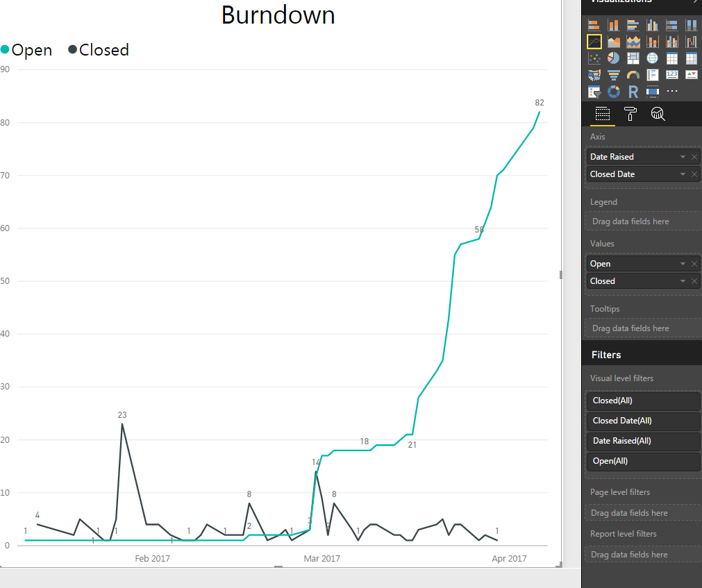The height and width of the screenshot is (588, 702).
Task: Select the filled map visual
Action: (594, 75)
